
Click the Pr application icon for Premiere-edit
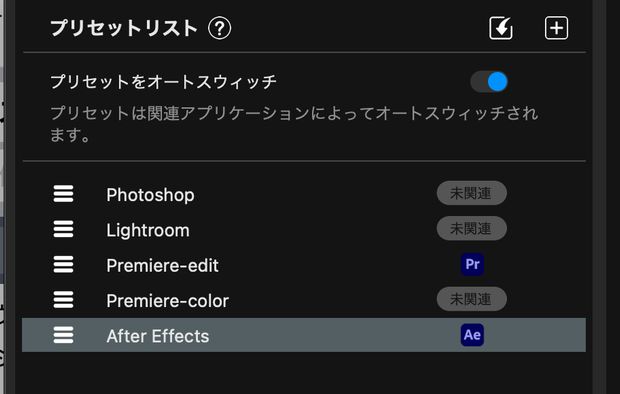click(x=472, y=264)
